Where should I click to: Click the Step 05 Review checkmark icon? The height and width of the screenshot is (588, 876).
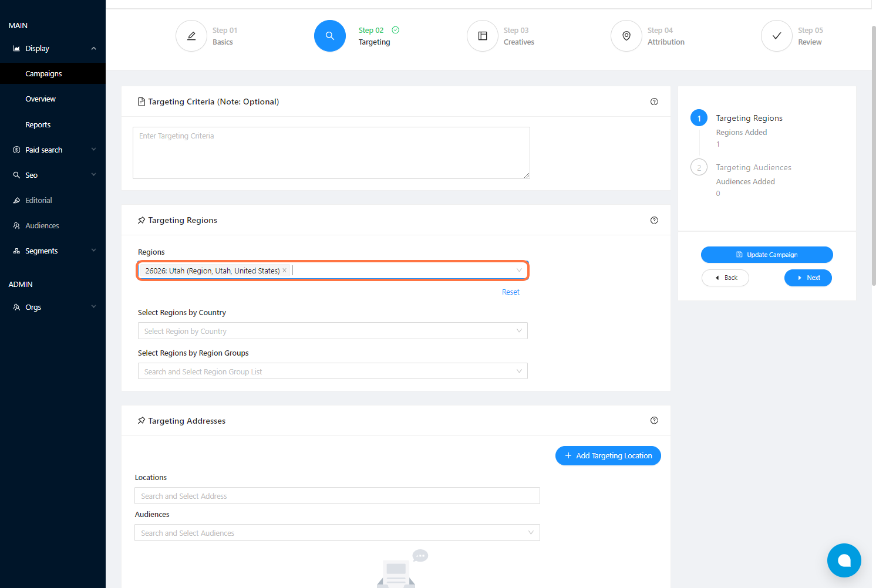[777, 36]
